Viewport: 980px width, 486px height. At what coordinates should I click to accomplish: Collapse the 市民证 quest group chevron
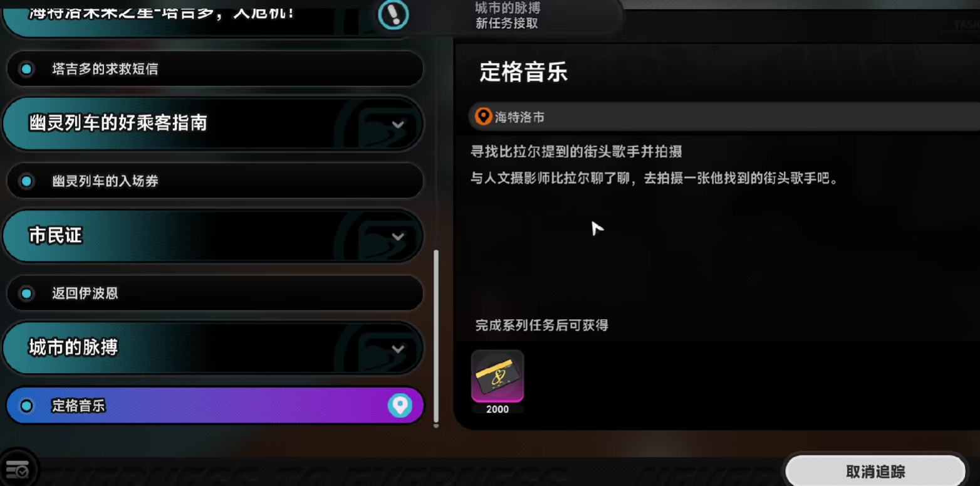pyautogui.click(x=397, y=236)
